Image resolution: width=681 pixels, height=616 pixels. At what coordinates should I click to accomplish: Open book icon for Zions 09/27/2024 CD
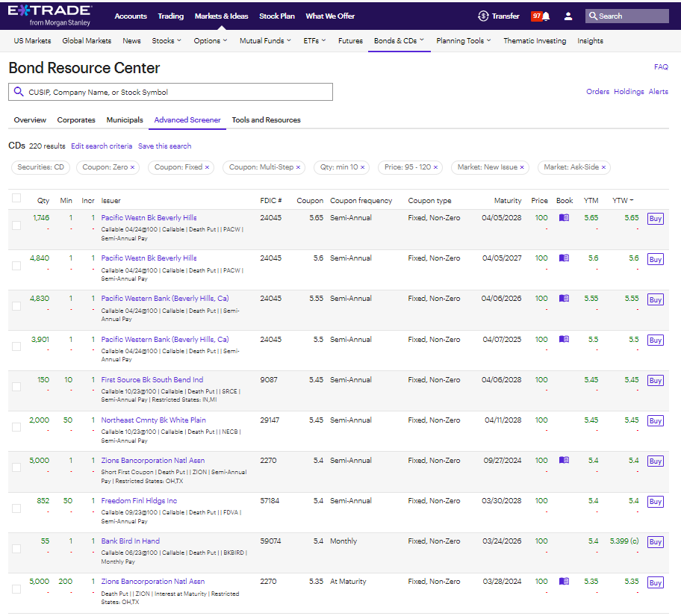pyautogui.click(x=564, y=460)
